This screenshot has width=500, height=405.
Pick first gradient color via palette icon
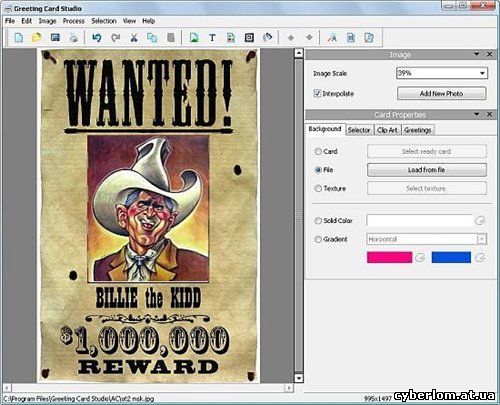pos(420,257)
